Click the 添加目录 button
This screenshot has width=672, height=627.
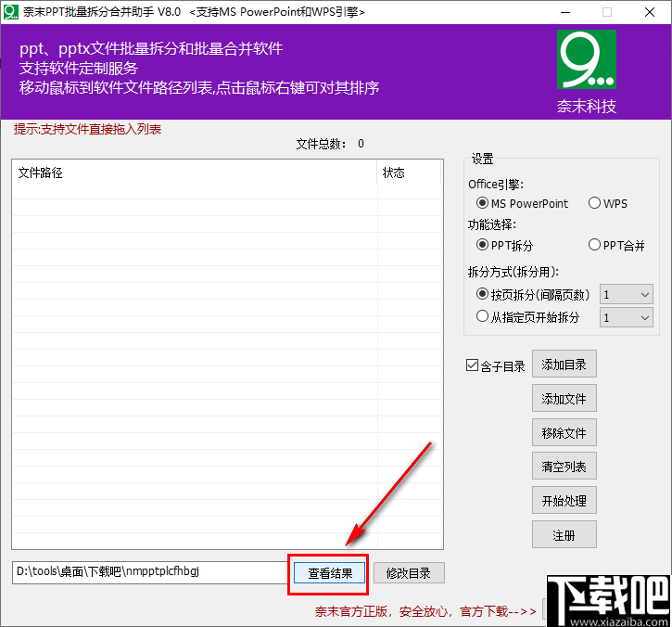pyautogui.click(x=564, y=365)
